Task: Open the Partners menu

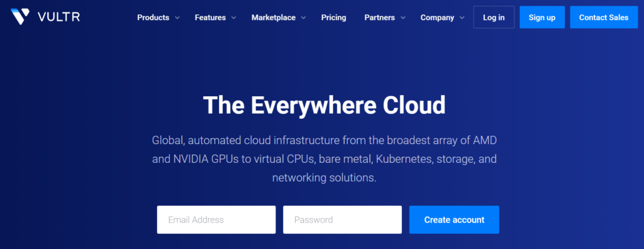Action: (x=379, y=18)
